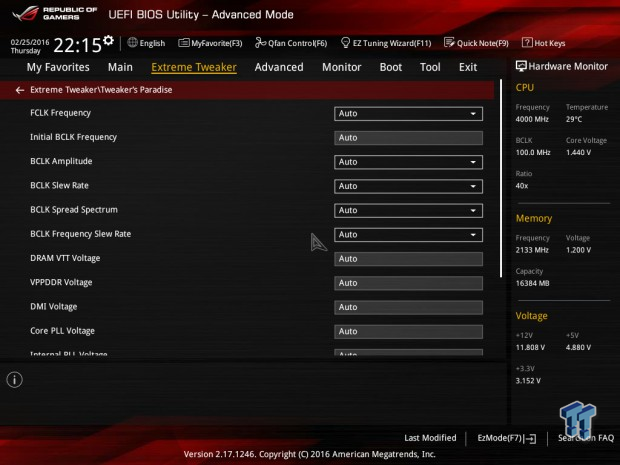Select the Core PLL Voltage field
This screenshot has height=465, width=620.
pos(408,332)
